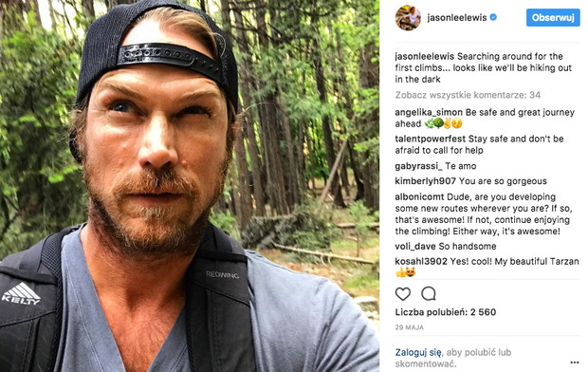
Task: Open the three-dots more options menu
Action: coord(575,363)
